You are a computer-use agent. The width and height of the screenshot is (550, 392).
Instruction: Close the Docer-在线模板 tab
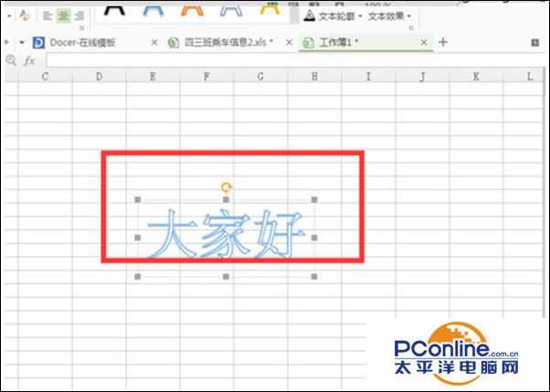pyautogui.click(x=153, y=42)
